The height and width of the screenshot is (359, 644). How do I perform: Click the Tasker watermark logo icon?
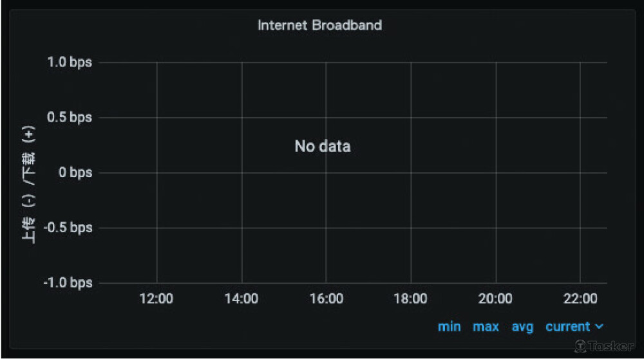click(x=580, y=346)
